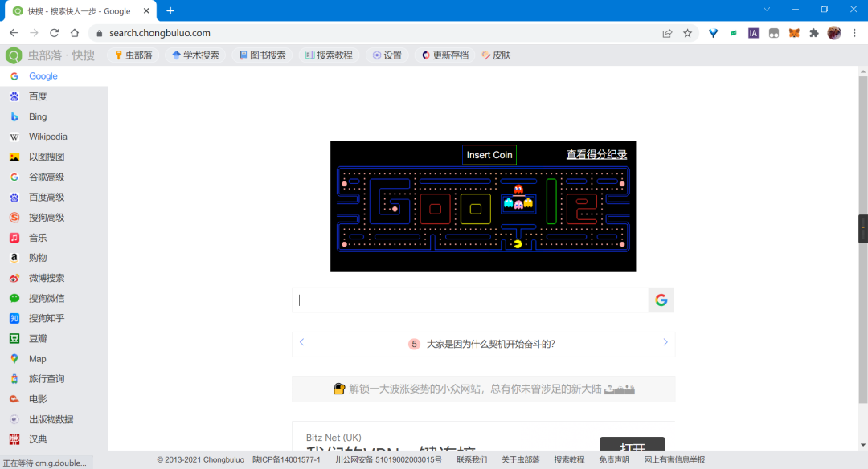The height and width of the screenshot is (469, 868).
Task: Click the browser back arrow
Action: 14,33
